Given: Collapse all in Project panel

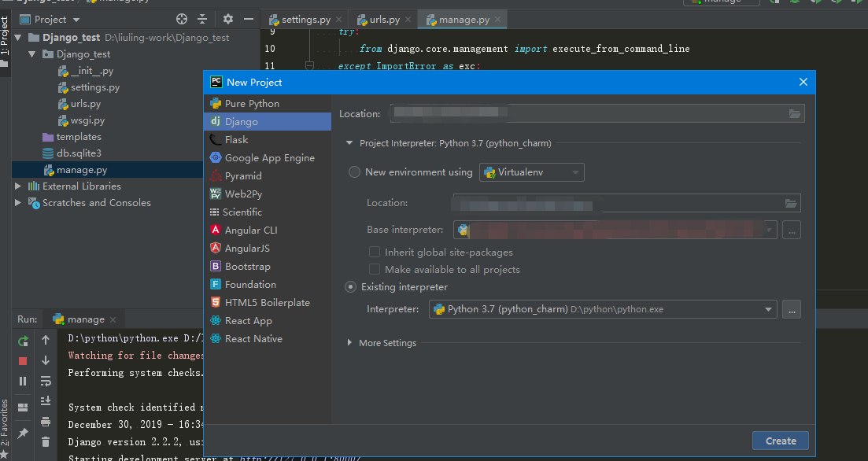Looking at the screenshot, I should click(x=202, y=20).
